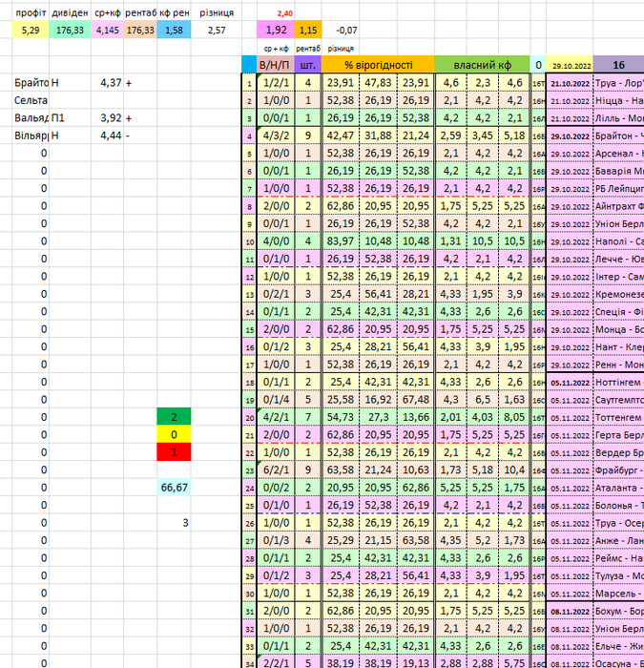Click the probability cell 67,48

[x=416, y=400]
